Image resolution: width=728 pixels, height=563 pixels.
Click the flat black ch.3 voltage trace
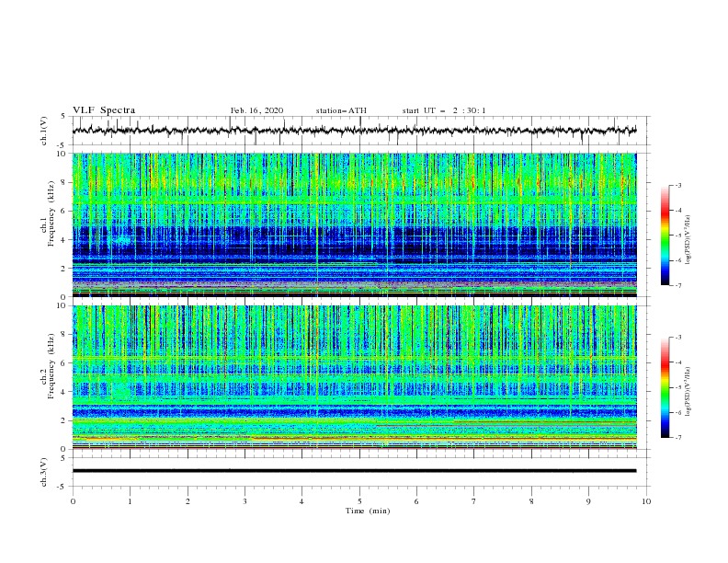[x=354, y=471]
